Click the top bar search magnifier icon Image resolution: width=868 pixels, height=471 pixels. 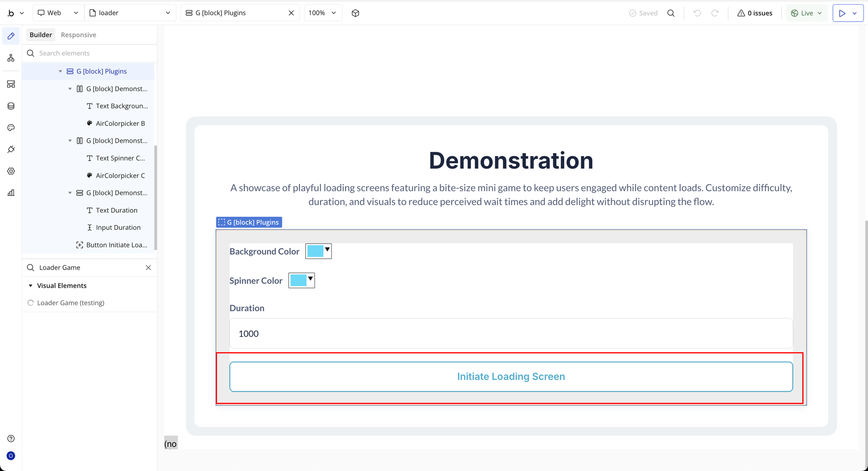pyautogui.click(x=670, y=13)
